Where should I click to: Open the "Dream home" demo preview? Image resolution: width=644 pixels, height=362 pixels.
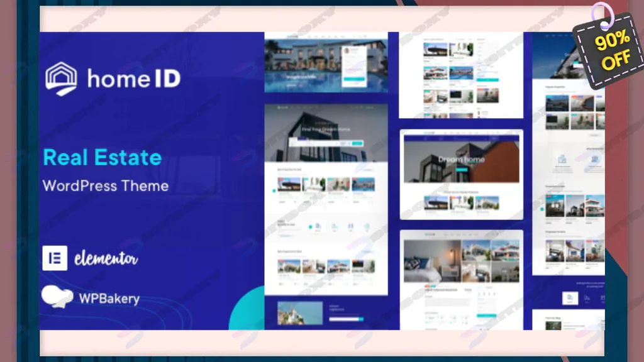point(461,175)
